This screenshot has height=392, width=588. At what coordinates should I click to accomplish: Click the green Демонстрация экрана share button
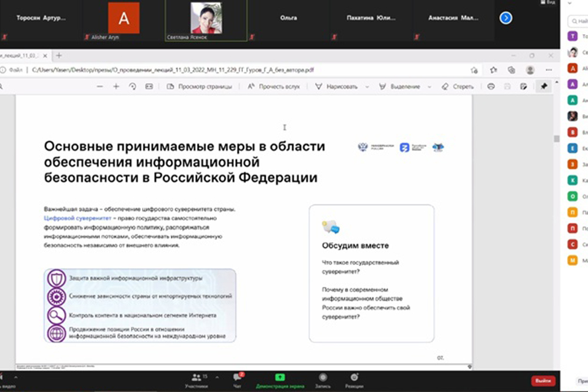coord(280,380)
